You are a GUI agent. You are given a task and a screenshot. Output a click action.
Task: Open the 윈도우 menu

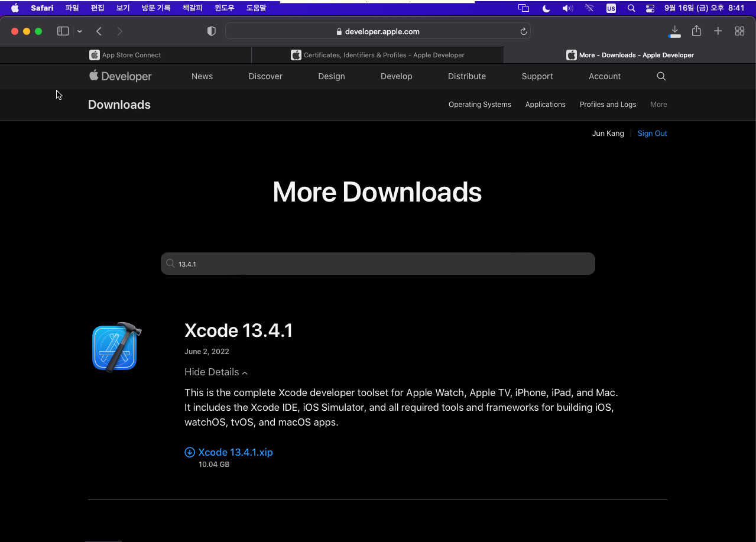224,8
